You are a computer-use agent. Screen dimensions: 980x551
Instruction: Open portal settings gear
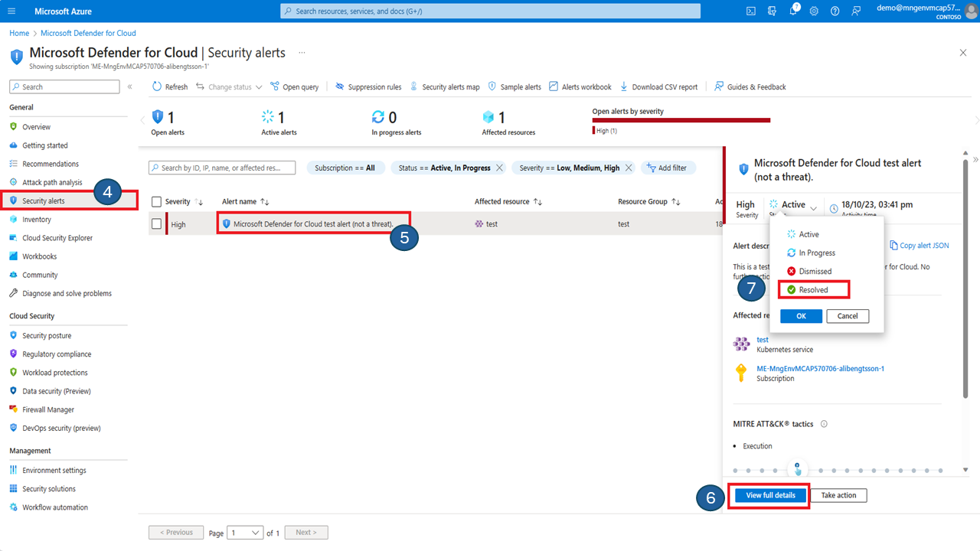point(814,11)
